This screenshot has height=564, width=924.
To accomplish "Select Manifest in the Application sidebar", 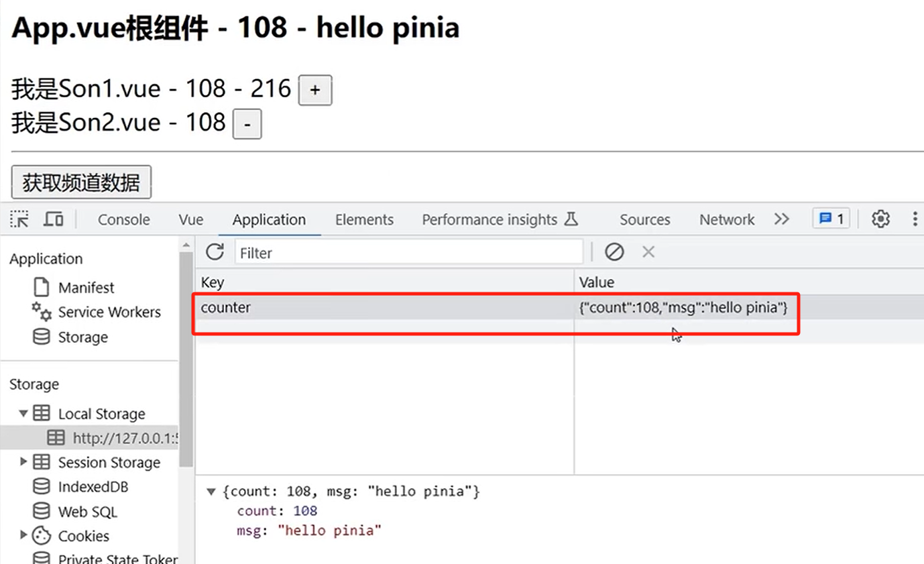I will click(x=86, y=288).
